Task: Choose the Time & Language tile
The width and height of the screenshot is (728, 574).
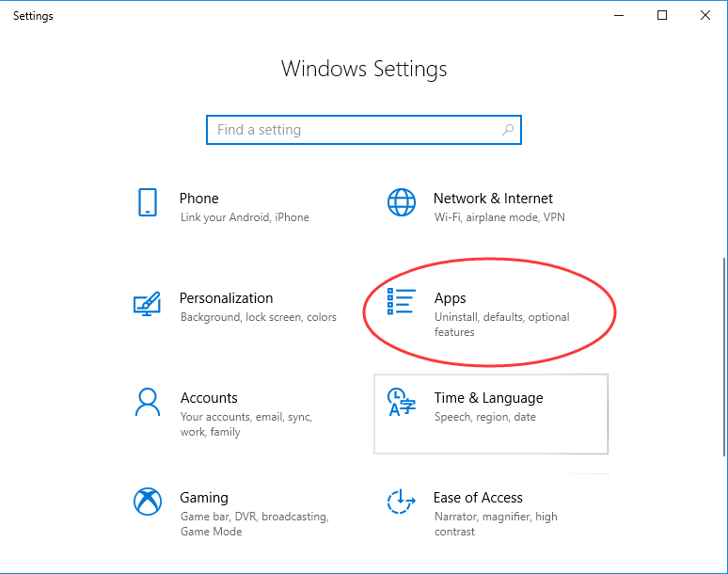Action: click(x=491, y=414)
